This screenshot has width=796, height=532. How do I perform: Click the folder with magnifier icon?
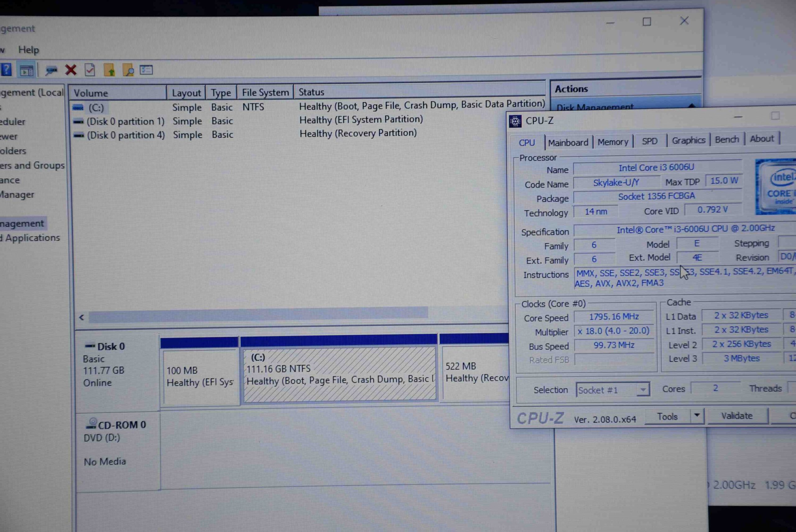[x=128, y=70]
